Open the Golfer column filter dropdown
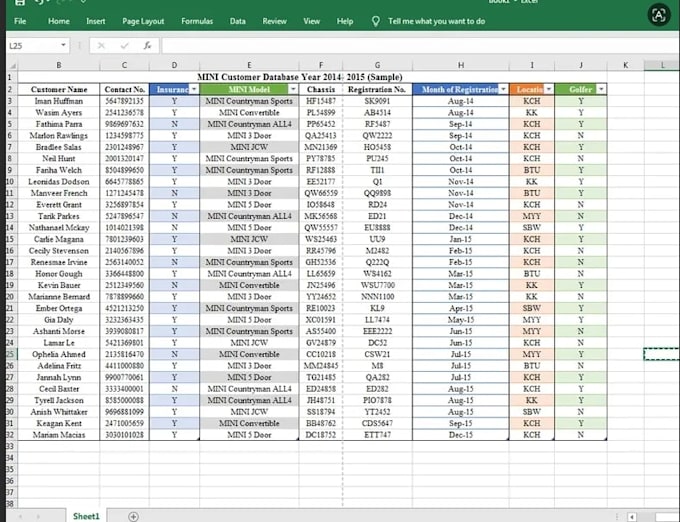Screen dimensions: 680x522 601,89
